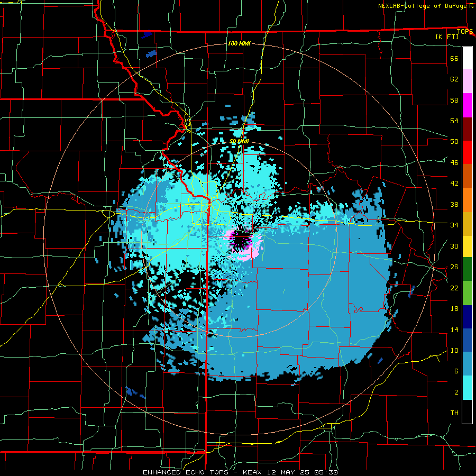This screenshot has height=476, width=476.
Task: Click the legend value 22
Action: (x=454, y=288)
